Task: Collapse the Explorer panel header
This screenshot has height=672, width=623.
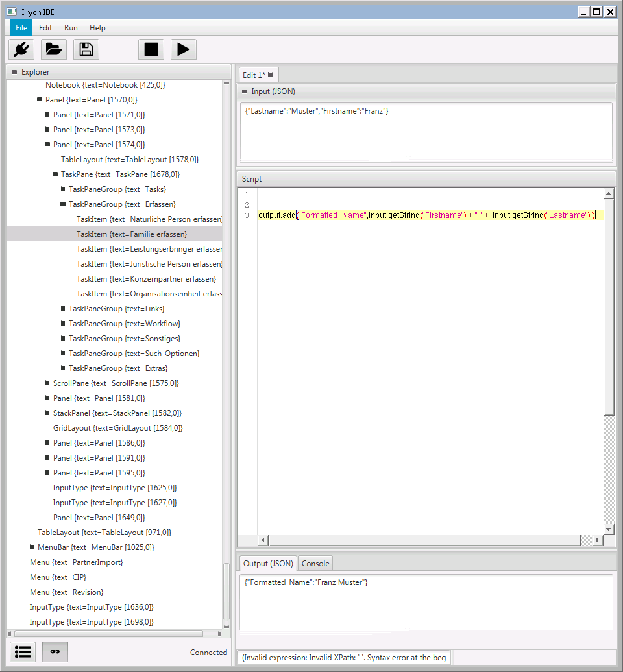Action: click(14, 72)
